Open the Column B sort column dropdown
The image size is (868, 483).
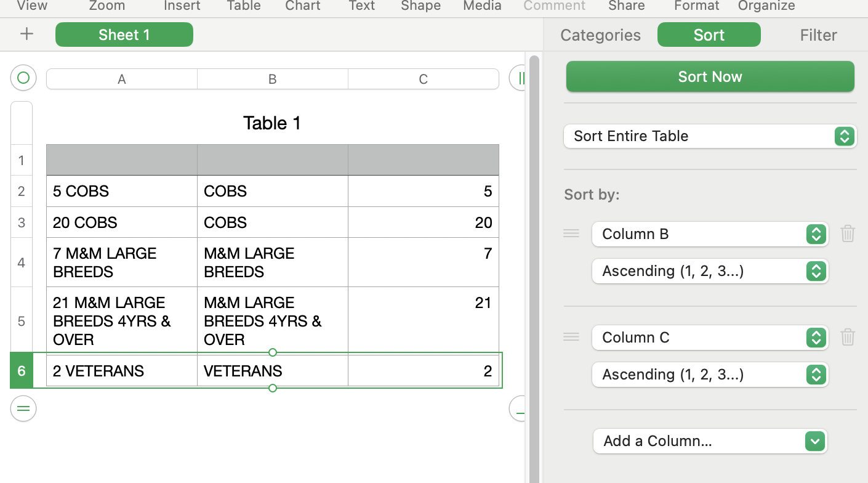710,234
